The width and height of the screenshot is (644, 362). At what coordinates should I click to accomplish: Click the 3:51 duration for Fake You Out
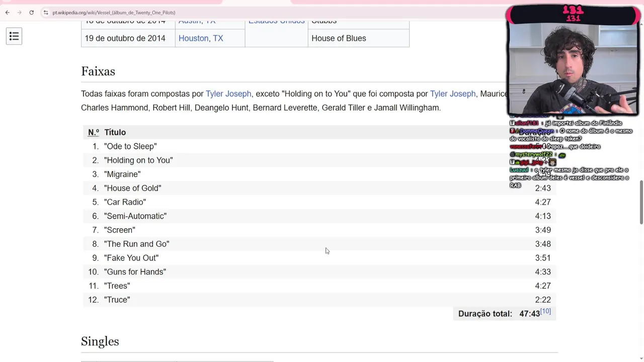pyautogui.click(x=543, y=258)
